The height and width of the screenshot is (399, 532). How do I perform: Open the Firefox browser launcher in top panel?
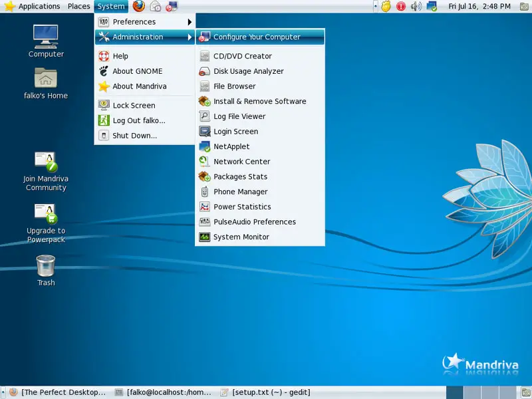(138, 7)
